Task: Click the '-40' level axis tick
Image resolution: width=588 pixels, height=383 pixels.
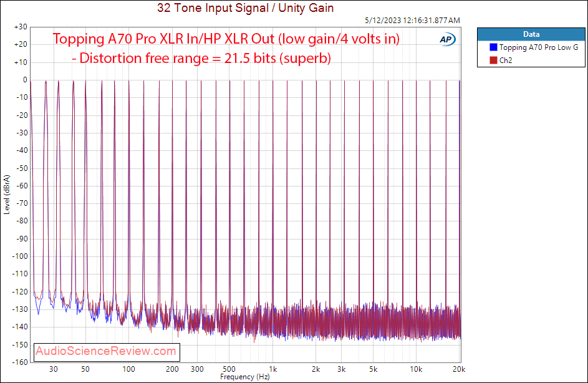Action: tap(22, 150)
